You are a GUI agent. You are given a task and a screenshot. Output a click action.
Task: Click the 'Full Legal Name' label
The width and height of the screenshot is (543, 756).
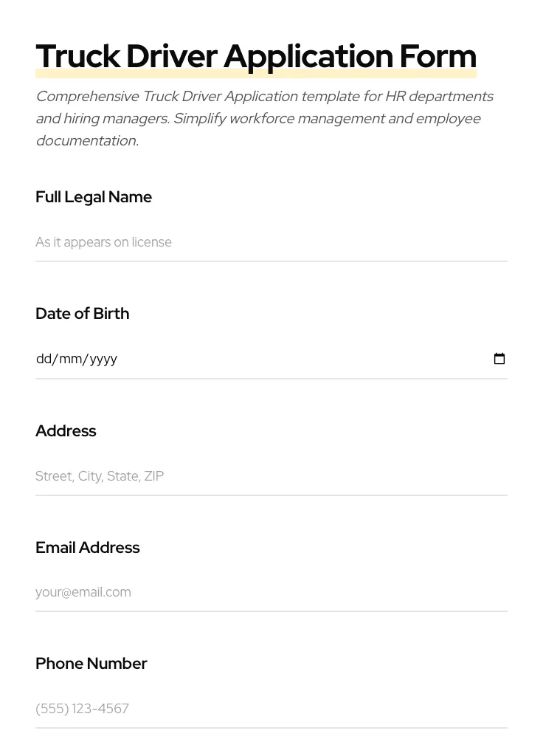pyautogui.click(x=94, y=197)
